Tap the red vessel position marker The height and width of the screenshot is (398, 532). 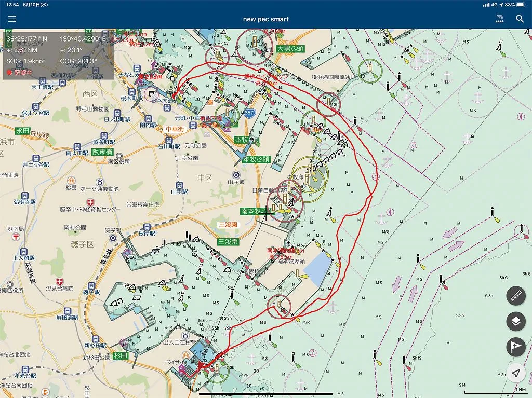(201, 367)
